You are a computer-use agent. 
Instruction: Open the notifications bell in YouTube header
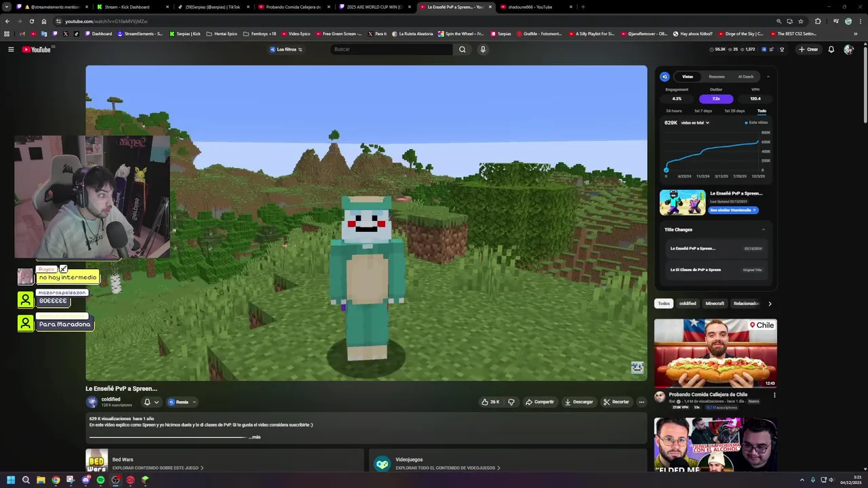point(831,49)
